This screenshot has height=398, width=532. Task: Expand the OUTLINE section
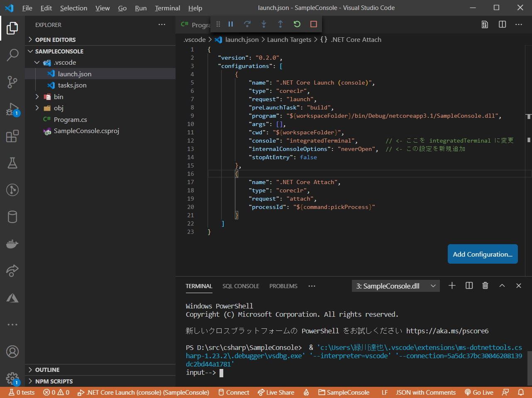pyautogui.click(x=100, y=370)
